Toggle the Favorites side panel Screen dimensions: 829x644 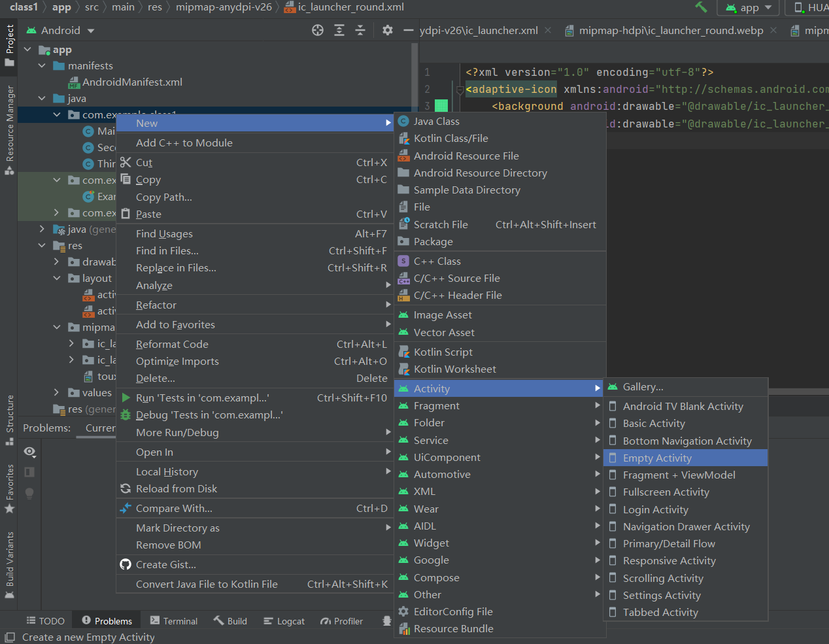[x=9, y=489]
